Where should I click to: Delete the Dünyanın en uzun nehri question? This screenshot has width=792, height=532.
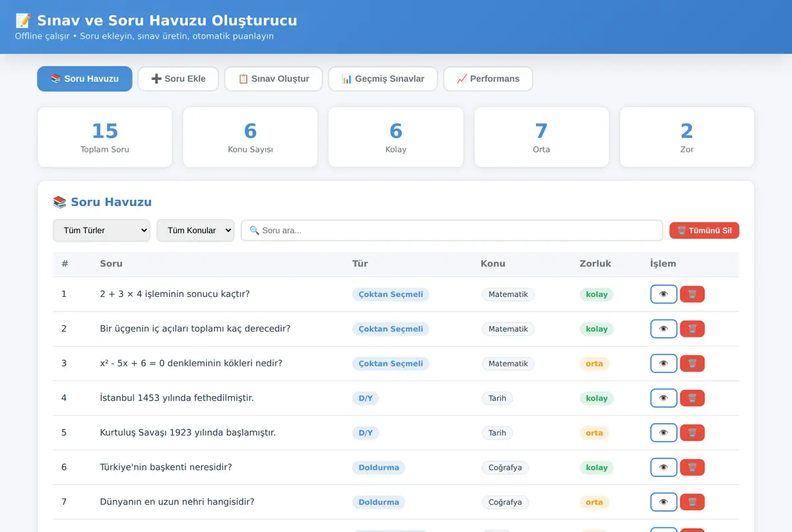click(x=692, y=502)
